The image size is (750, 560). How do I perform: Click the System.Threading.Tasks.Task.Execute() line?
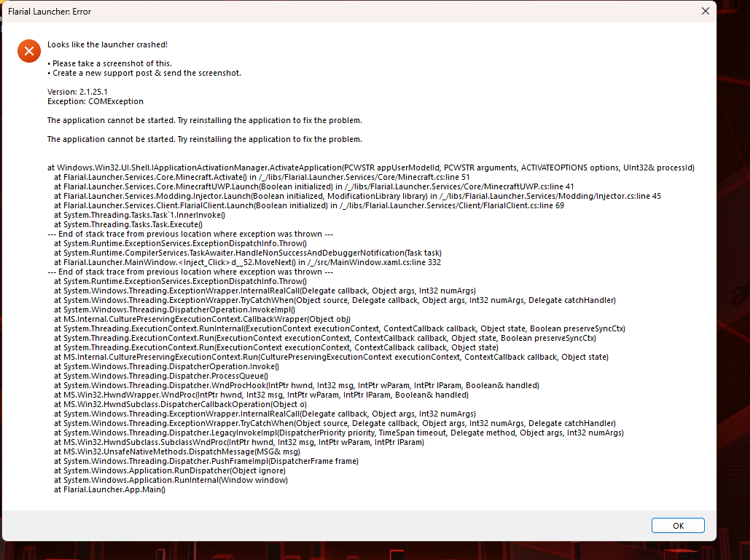coord(128,224)
